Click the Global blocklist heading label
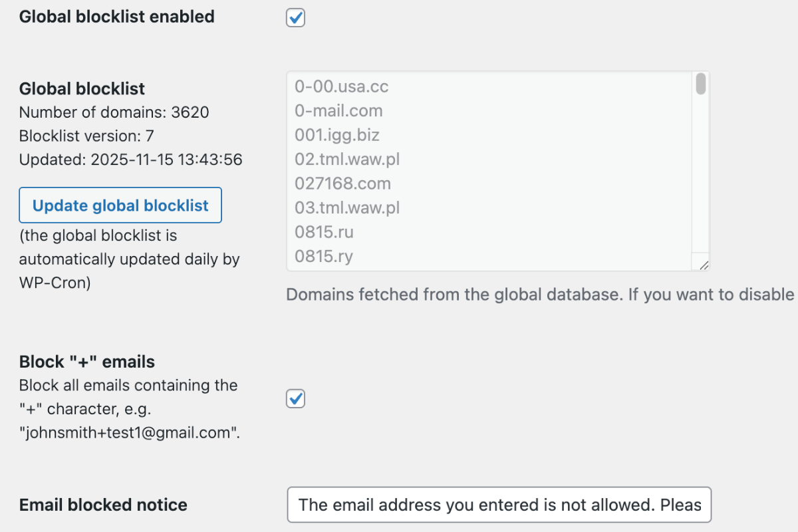 pyautogui.click(x=81, y=88)
